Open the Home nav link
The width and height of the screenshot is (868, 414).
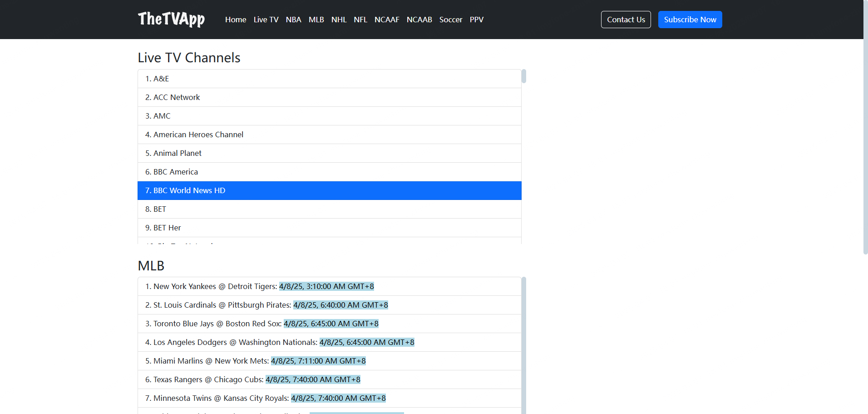coord(235,20)
